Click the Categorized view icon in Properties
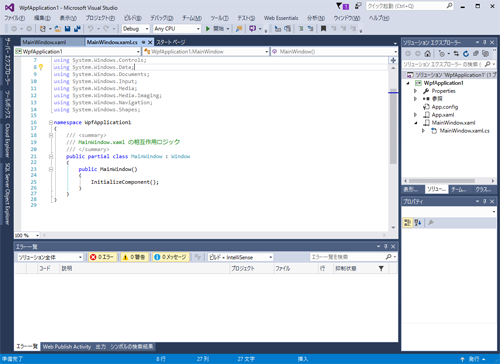This screenshot has height=364, width=500. click(x=407, y=222)
